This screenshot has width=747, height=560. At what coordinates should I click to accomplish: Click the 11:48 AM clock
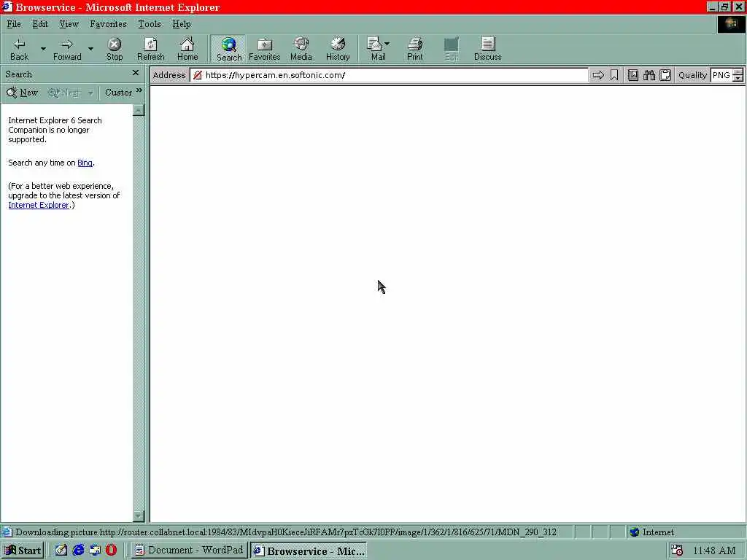(714, 551)
